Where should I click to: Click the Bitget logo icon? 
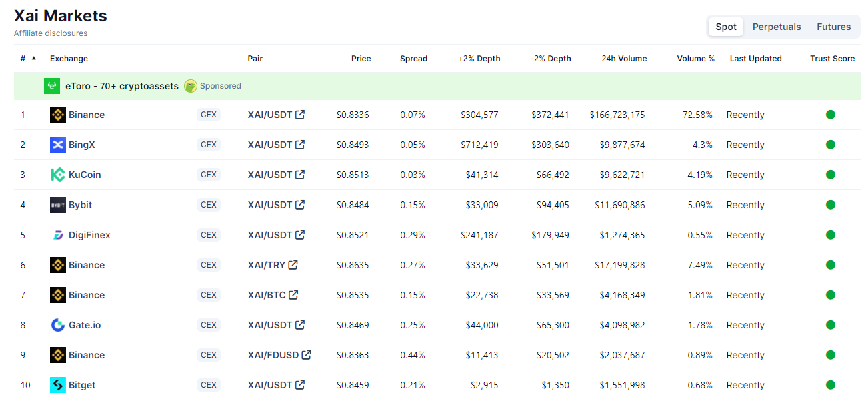pyautogui.click(x=58, y=385)
